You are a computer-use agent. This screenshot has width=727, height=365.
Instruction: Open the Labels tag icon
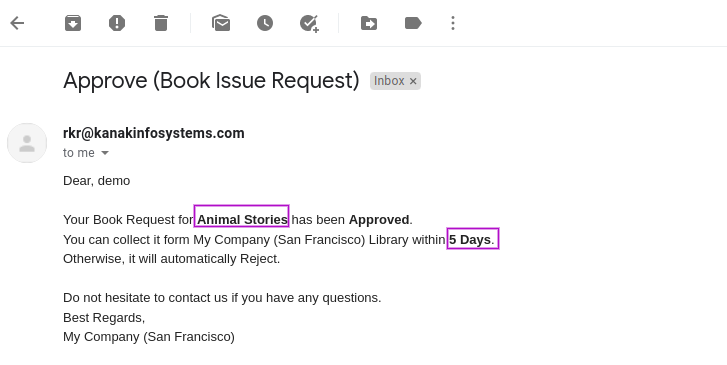[x=413, y=23]
